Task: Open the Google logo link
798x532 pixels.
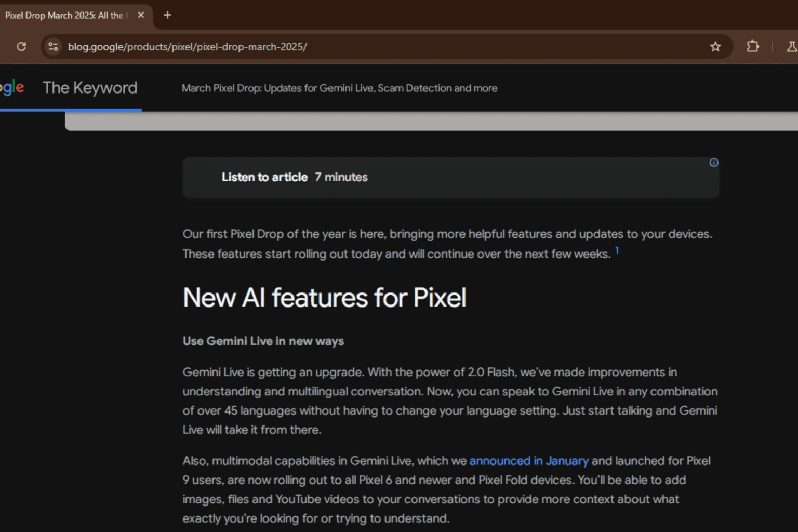Action: [11, 88]
